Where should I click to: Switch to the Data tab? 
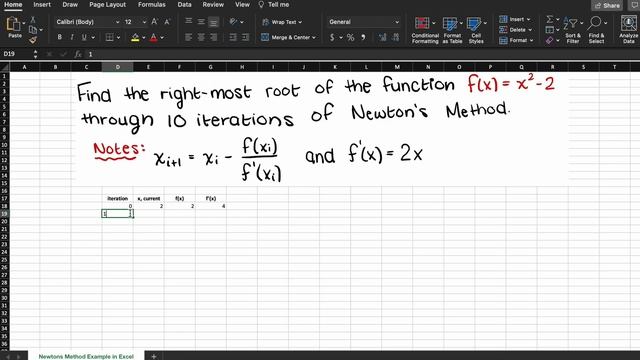(x=184, y=4)
